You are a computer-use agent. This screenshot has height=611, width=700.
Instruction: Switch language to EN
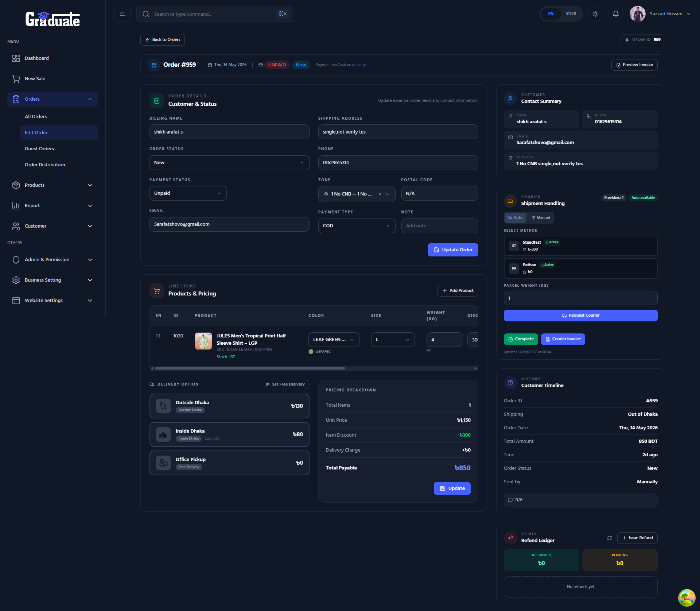(551, 14)
